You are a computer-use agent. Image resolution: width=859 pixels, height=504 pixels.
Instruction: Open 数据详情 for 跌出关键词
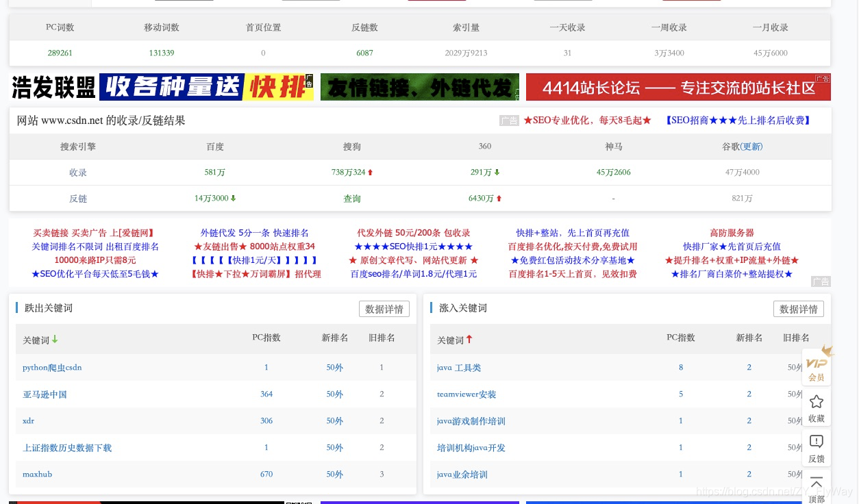tap(384, 308)
